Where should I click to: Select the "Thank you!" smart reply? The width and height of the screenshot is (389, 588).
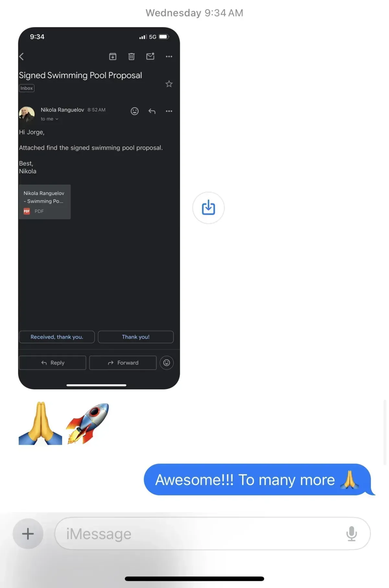point(136,337)
